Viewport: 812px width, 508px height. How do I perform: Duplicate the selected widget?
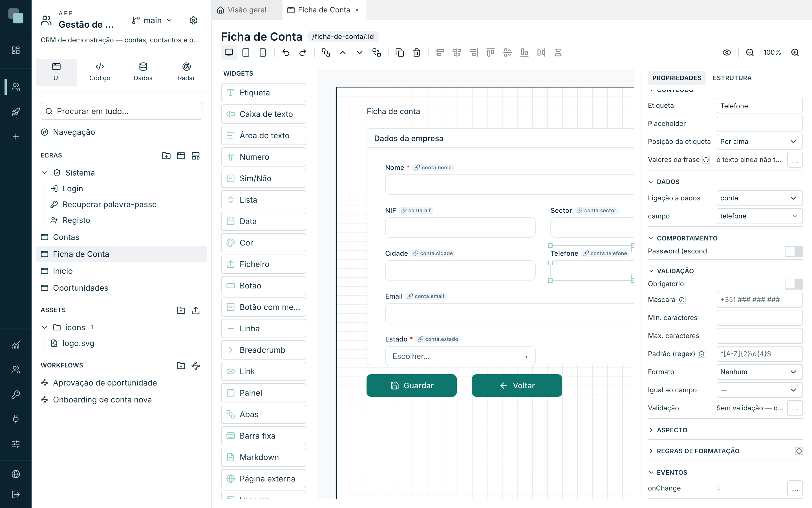400,52
